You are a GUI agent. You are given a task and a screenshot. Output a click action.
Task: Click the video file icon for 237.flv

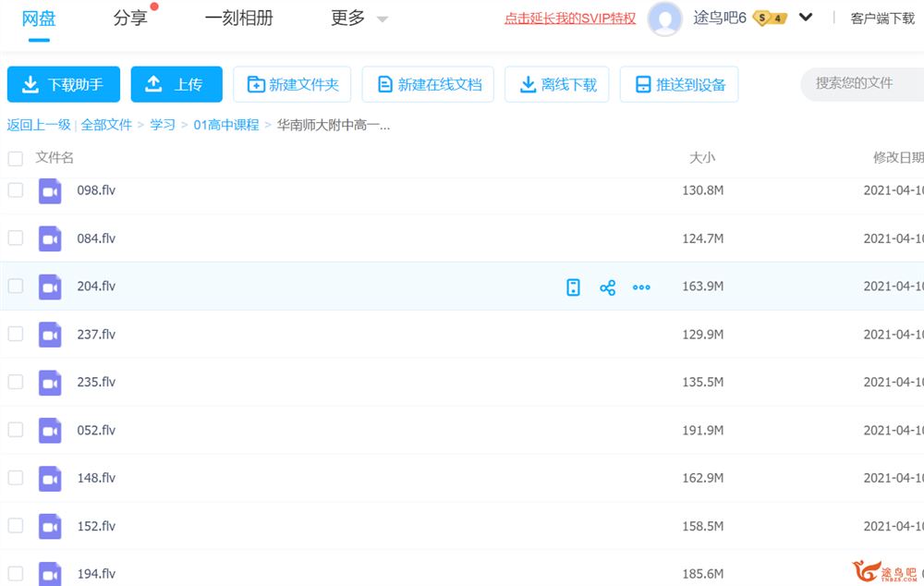click(x=50, y=335)
